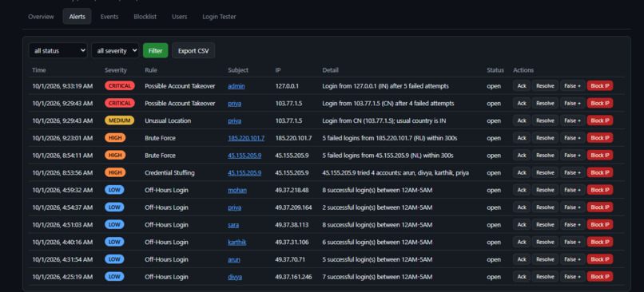Ack priya Possible Account Takeover alert
This screenshot has height=292, width=644.
522,104
